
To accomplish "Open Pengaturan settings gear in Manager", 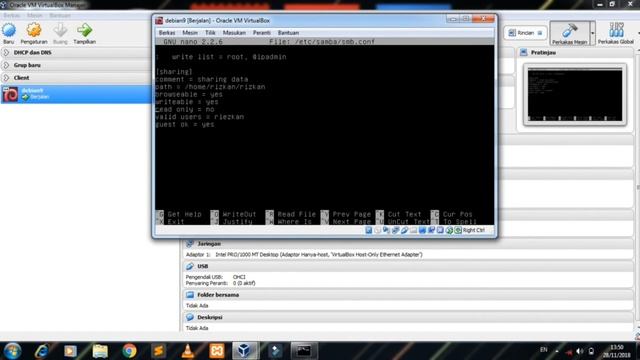I will 34,30.
